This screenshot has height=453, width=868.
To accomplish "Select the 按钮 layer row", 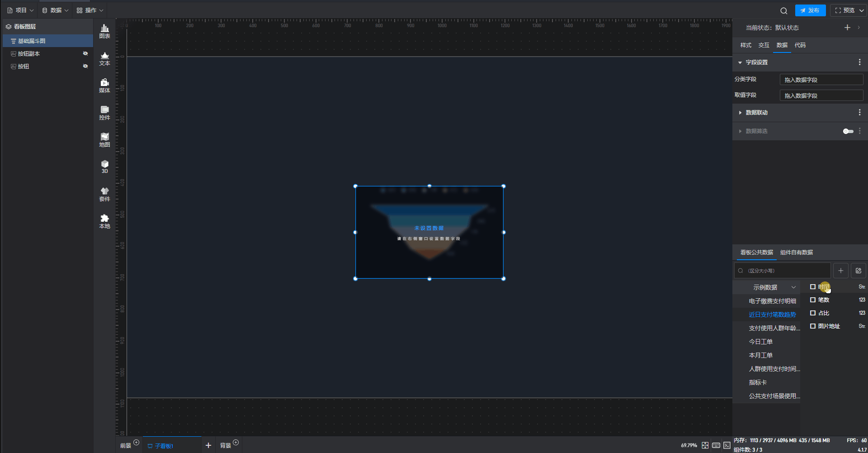I will point(48,66).
